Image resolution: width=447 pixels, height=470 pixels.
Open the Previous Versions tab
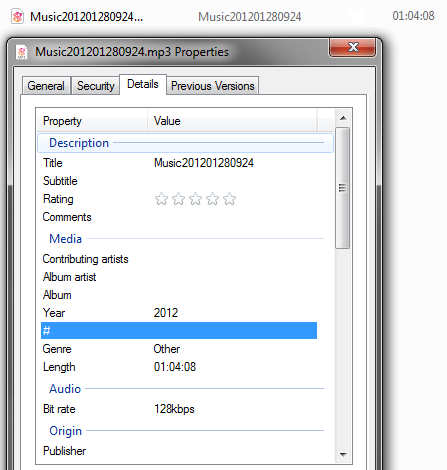(x=213, y=86)
